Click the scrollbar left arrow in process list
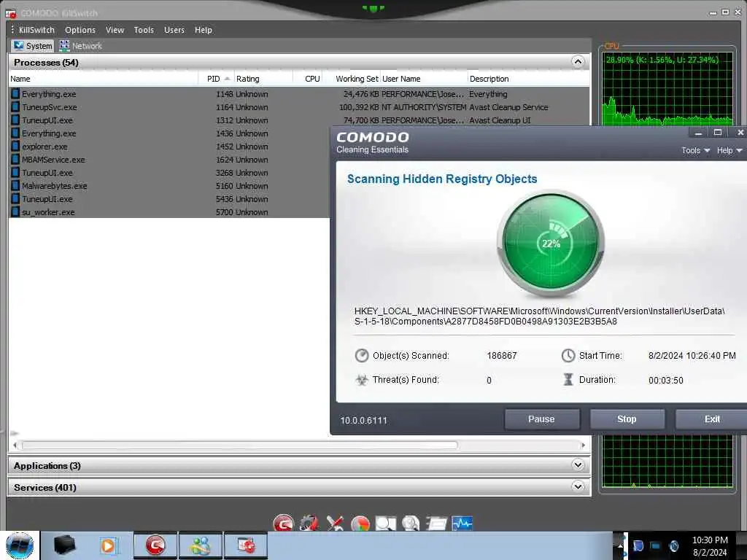The height and width of the screenshot is (560, 747). [15, 445]
